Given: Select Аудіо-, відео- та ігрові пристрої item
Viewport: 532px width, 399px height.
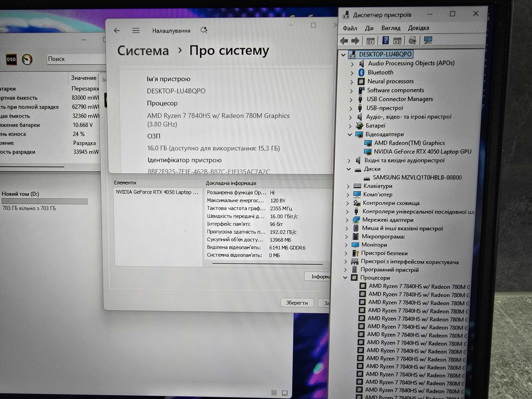Looking at the screenshot, I should (x=409, y=117).
